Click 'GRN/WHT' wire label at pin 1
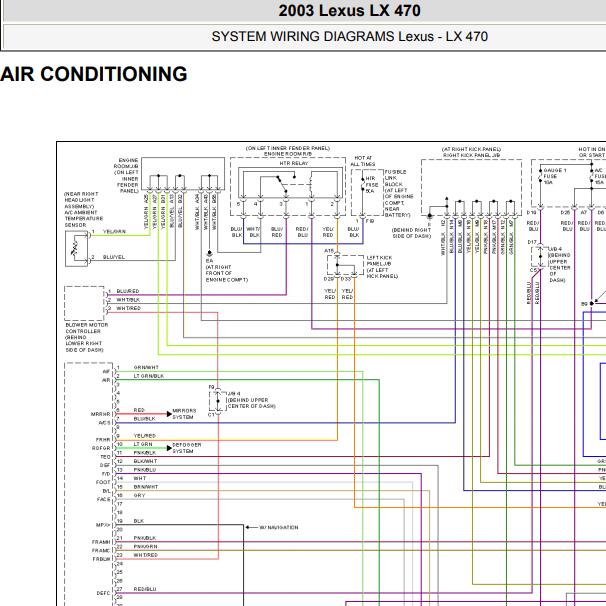Image resolution: width=606 pixels, height=606 pixels. [146, 367]
